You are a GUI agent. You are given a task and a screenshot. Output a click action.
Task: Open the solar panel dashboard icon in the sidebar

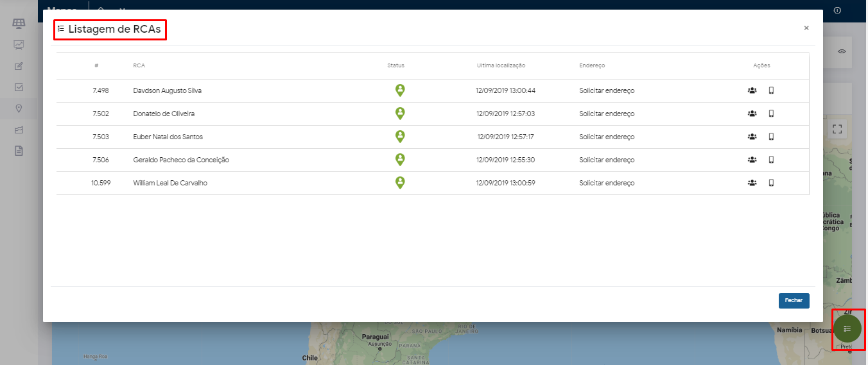[19, 24]
